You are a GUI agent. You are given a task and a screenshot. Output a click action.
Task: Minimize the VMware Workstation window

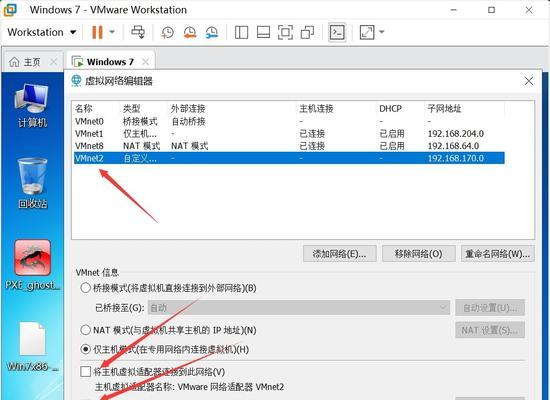tap(454, 10)
